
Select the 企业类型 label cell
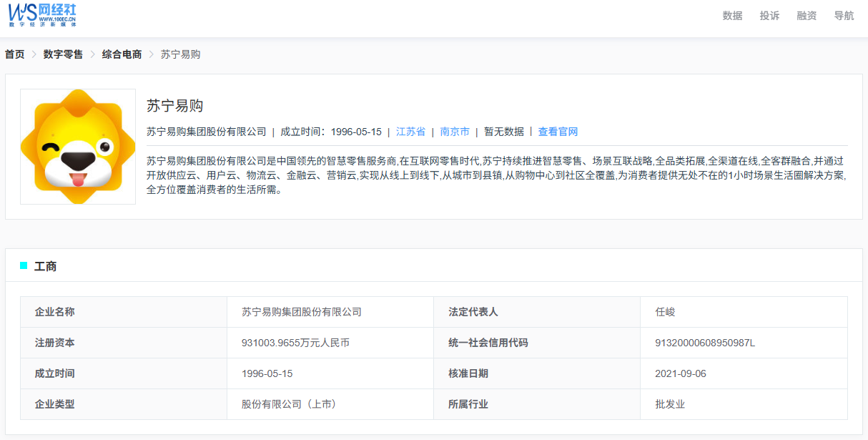(124, 404)
